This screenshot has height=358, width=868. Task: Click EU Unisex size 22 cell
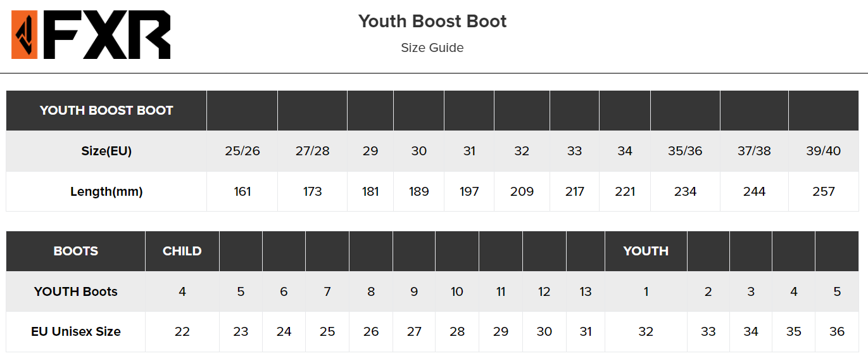click(x=182, y=331)
